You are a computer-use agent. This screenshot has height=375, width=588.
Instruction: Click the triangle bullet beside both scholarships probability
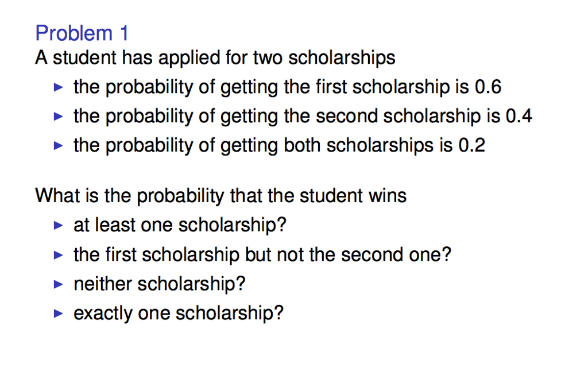[56, 146]
